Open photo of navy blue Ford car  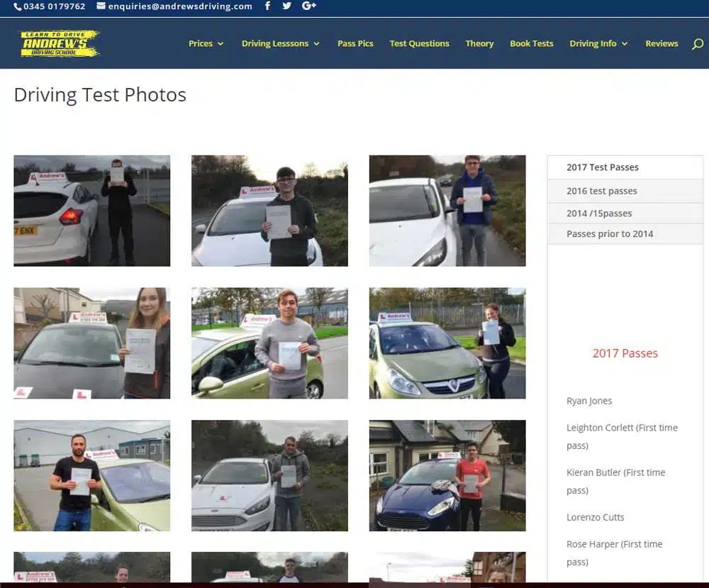click(x=447, y=475)
